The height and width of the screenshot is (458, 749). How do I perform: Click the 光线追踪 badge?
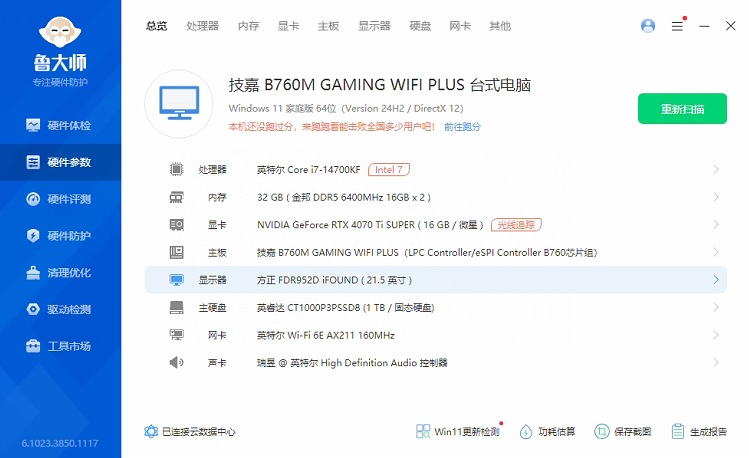pos(516,224)
